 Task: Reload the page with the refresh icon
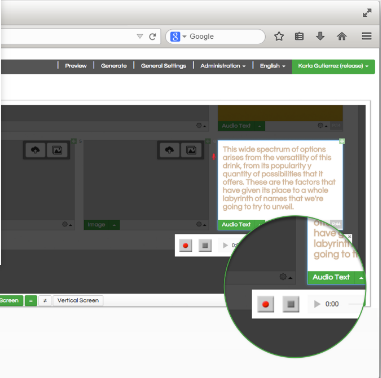pyautogui.click(x=152, y=36)
